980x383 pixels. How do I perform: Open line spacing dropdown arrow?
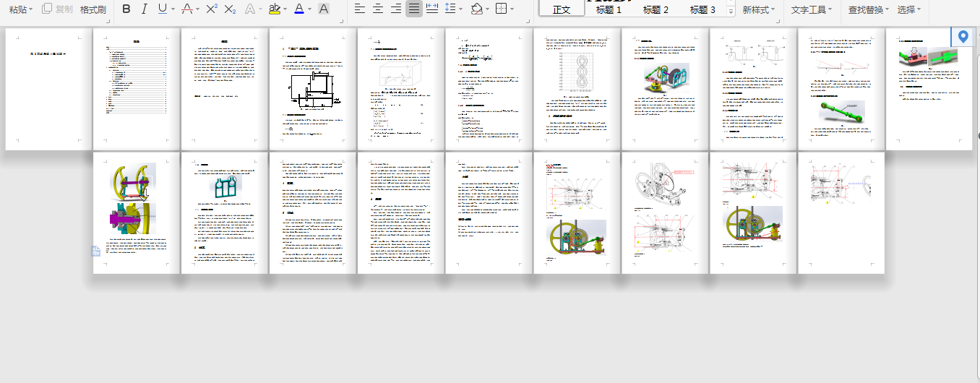pyautogui.click(x=461, y=9)
